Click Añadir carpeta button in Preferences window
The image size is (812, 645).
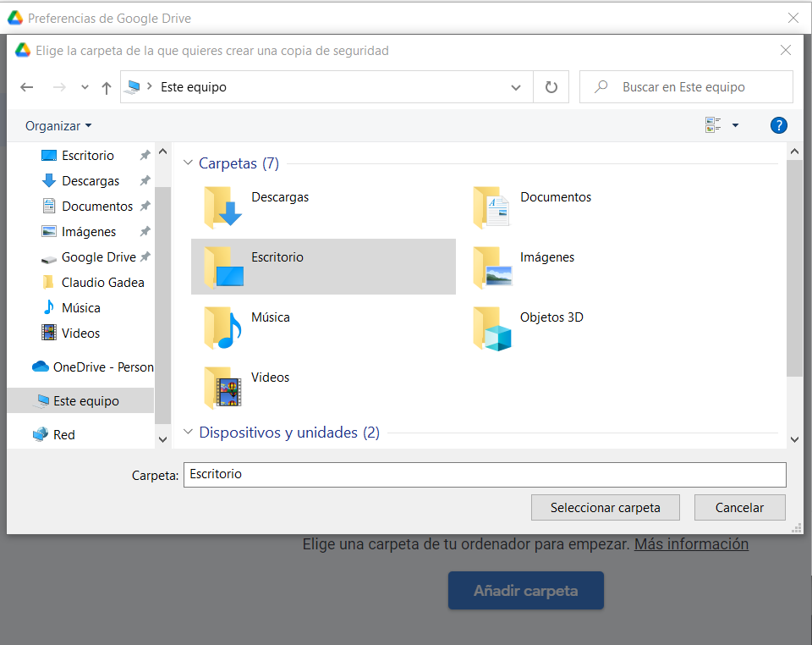(x=525, y=591)
